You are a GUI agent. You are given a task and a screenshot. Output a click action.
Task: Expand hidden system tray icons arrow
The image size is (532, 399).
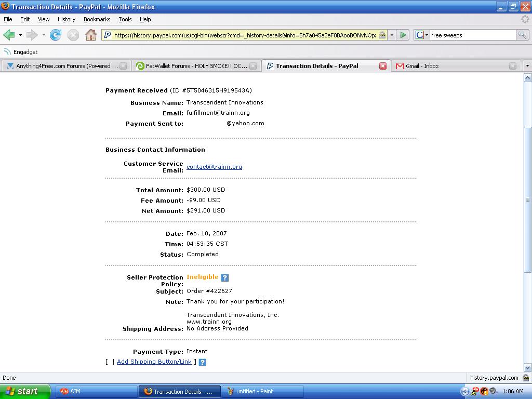[x=465, y=392]
